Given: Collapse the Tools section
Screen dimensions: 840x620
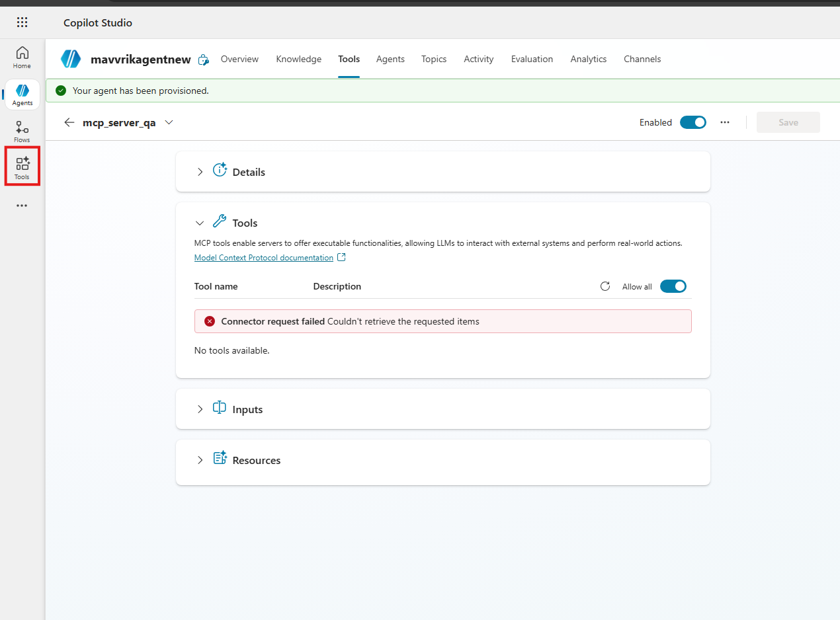Looking at the screenshot, I should click(200, 223).
